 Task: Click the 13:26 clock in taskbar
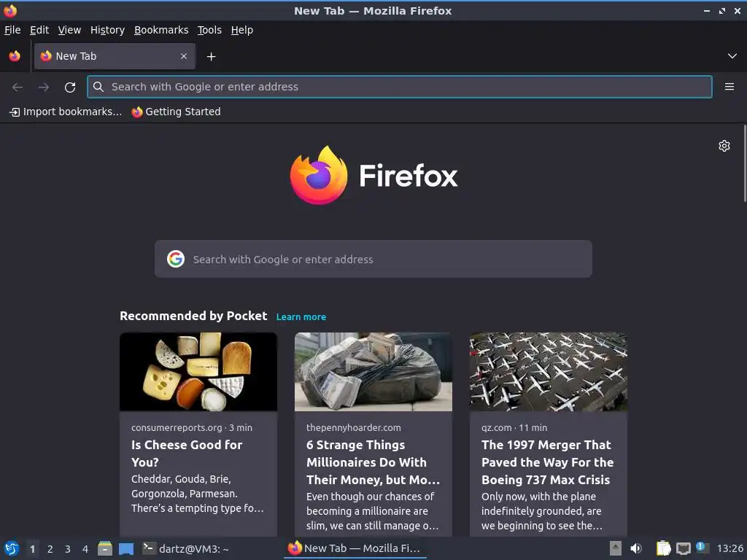[x=729, y=548]
